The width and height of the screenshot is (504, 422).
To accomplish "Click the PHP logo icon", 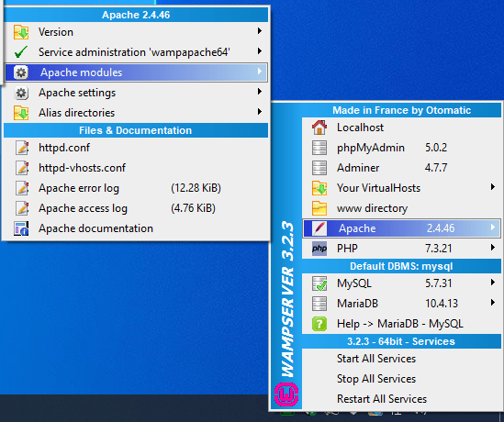I will (x=319, y=249).
